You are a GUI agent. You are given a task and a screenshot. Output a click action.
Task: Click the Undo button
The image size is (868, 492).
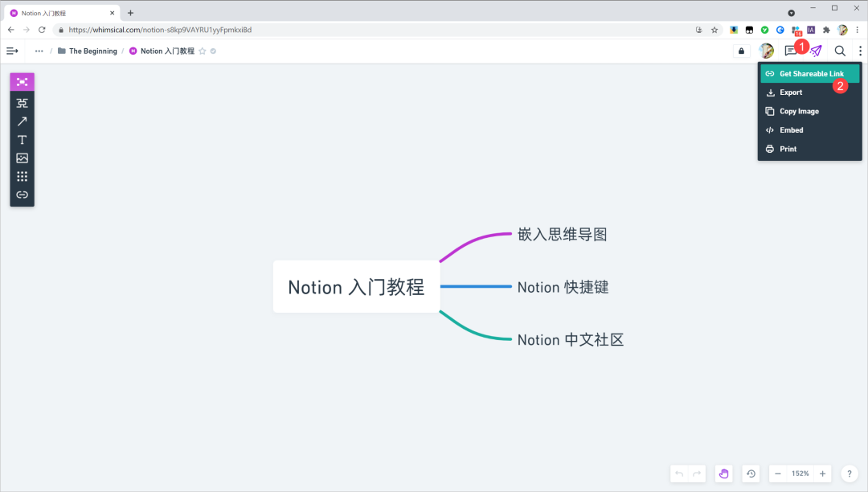(x=679, y=474)
